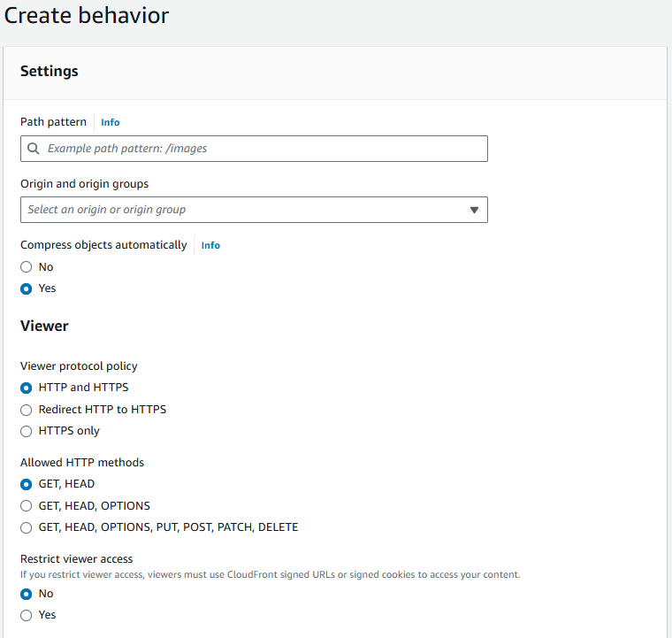Select Yes for Compress objects automatically
The width and height of the screenshot is (672, 638).
pos(27,288)
